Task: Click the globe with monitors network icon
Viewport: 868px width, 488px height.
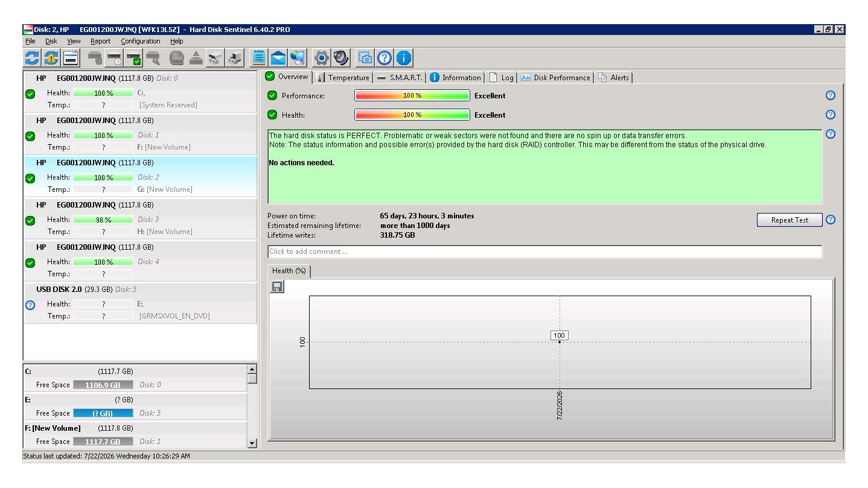Action: (x=298, y=58)
